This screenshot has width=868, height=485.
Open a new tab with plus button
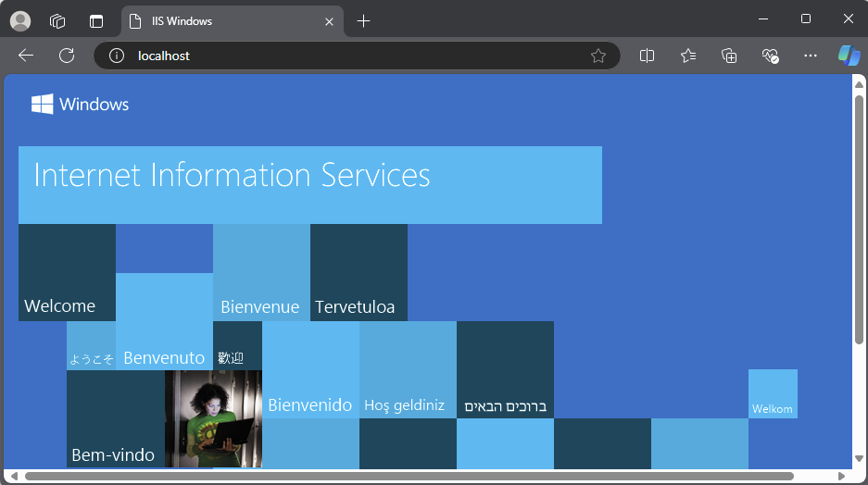(363, 21)
